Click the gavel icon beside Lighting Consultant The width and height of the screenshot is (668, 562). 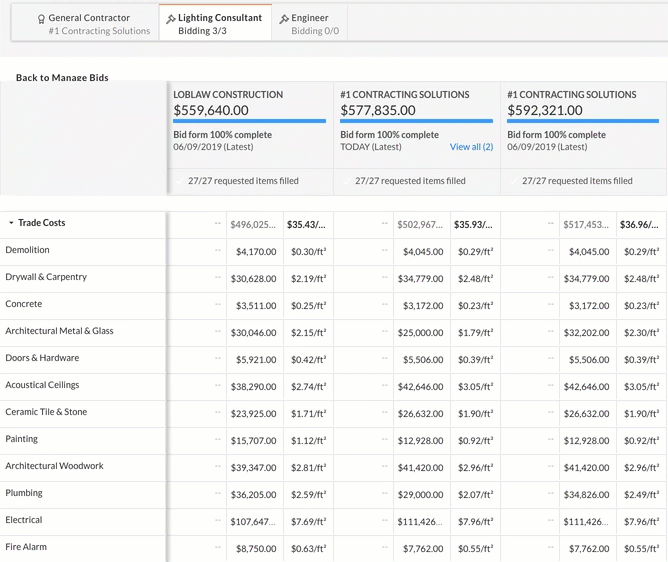pos(170,19)
